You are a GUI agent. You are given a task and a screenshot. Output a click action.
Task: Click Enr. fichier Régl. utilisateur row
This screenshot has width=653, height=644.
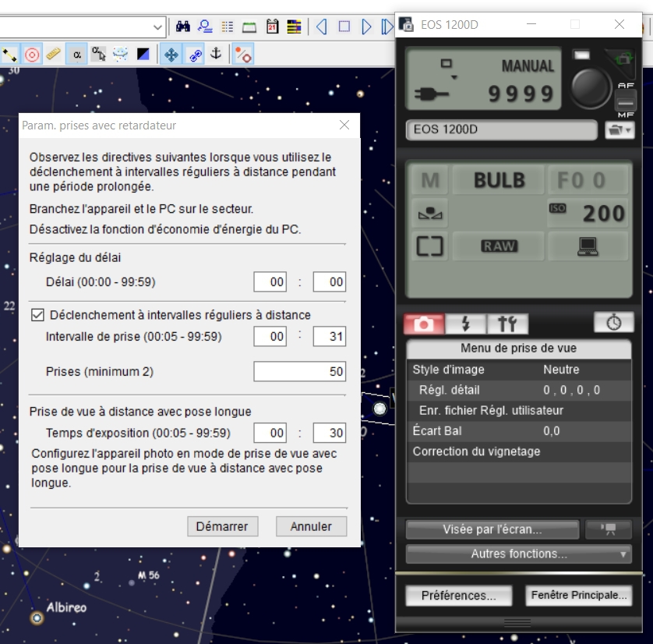[x=518, y=410]
